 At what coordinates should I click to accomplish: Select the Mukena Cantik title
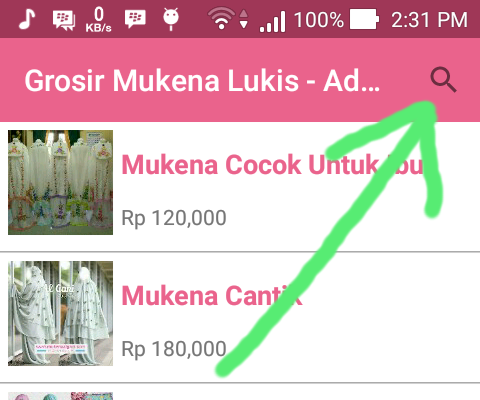point(212,296)
